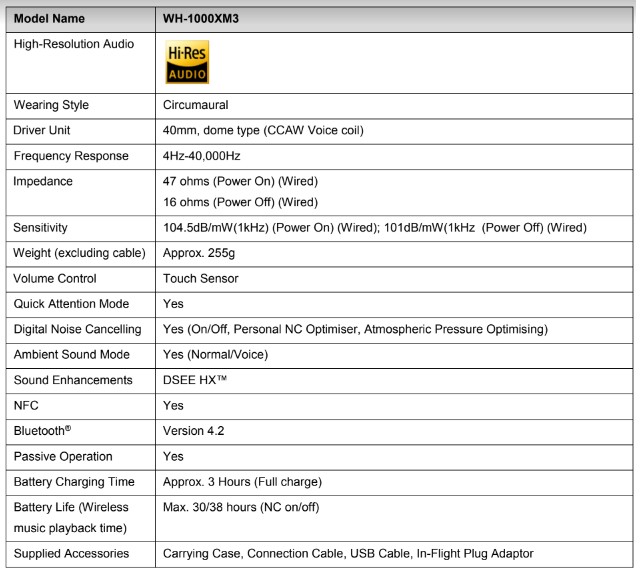Select the 'DSEE HX™' value
636x569 pixels.
[195, 380]
